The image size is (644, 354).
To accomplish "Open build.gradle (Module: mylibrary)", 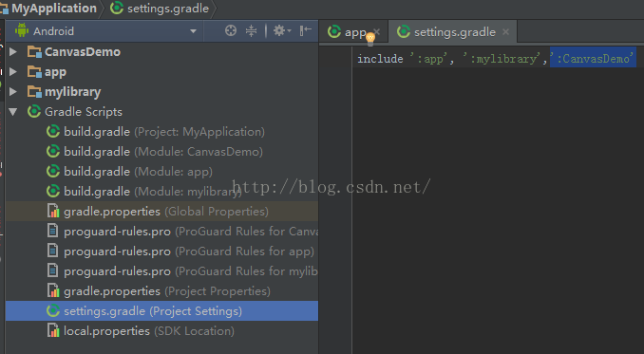I will pos(153,192).
